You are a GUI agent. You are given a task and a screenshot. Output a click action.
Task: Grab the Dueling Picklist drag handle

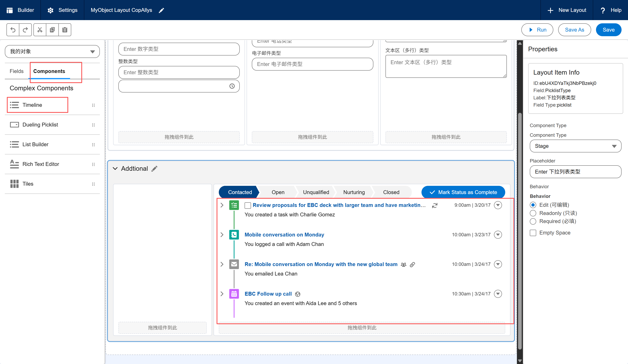coord(93,125)
